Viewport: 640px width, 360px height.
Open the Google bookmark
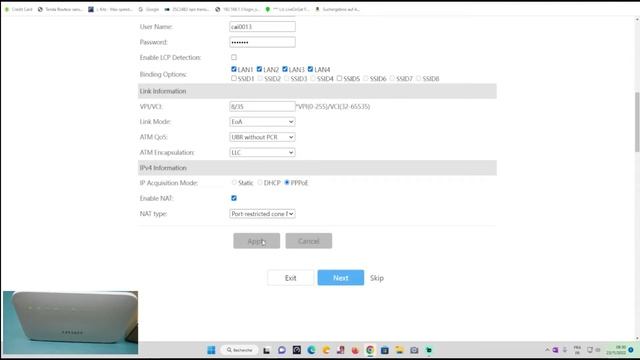tap(149, 9)
